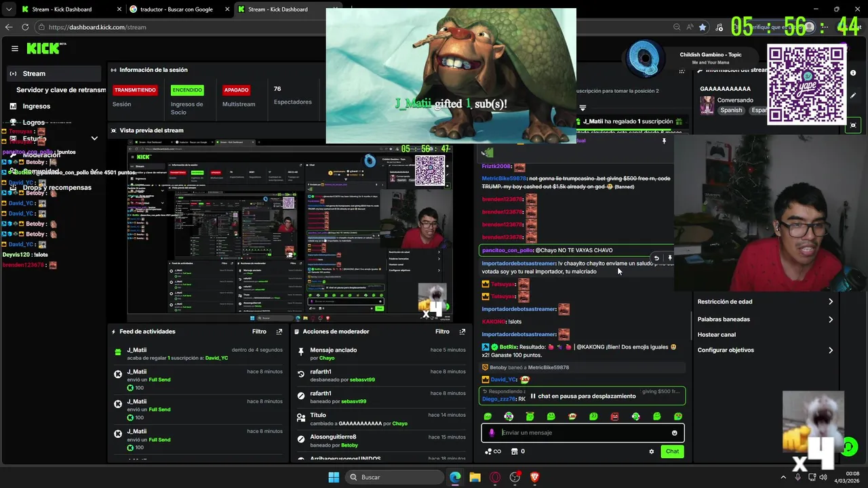Click the channel points infinity icon

pos(493,451)
